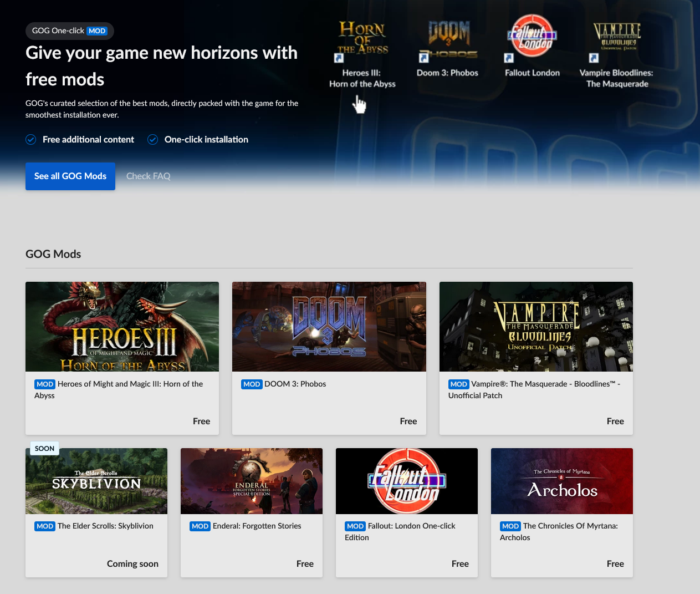Screen dimensions: 700x594
Task: Open the Heroes III Horn of the Abyss card image
Action: pos(122,327)
